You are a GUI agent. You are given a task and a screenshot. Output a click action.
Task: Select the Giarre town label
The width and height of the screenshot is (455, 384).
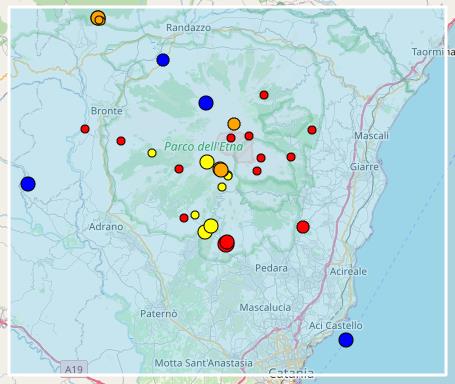[364, 167]
